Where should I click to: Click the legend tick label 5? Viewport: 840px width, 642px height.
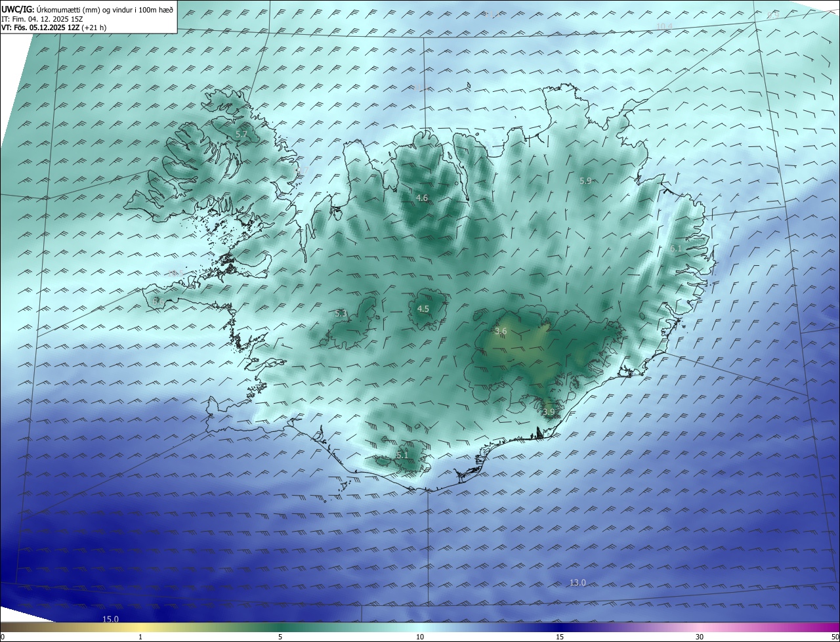(280, 637)
